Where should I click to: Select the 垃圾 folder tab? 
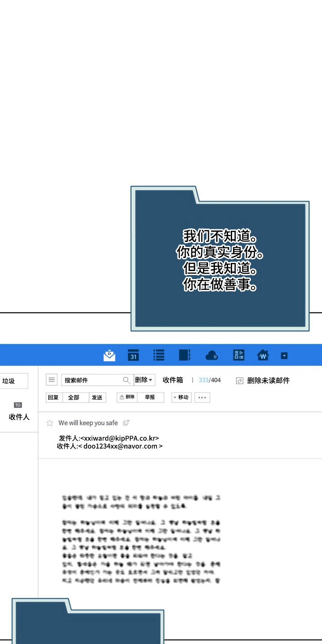coord(13,381)
